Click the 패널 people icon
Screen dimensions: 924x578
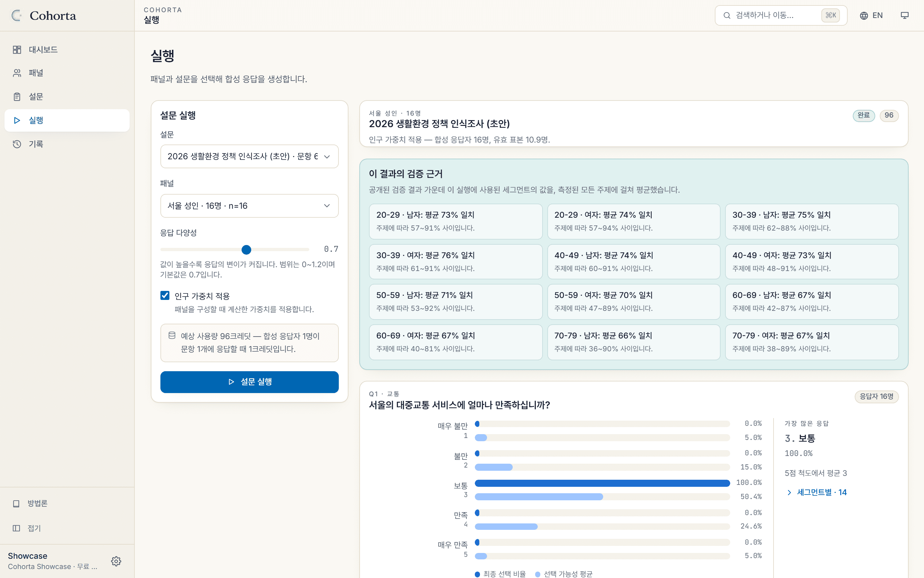(17, 73)
